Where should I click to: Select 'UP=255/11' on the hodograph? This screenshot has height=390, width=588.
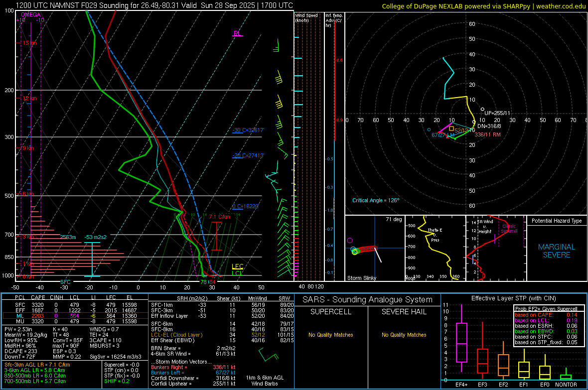pyautogui.click(x=497, y=113)
